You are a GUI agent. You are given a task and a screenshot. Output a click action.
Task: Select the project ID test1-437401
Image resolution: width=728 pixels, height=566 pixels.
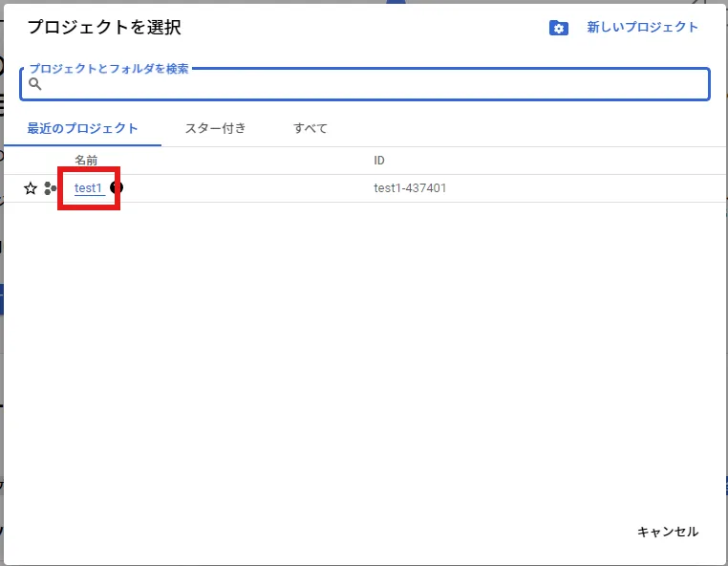(x=410, y=187)
